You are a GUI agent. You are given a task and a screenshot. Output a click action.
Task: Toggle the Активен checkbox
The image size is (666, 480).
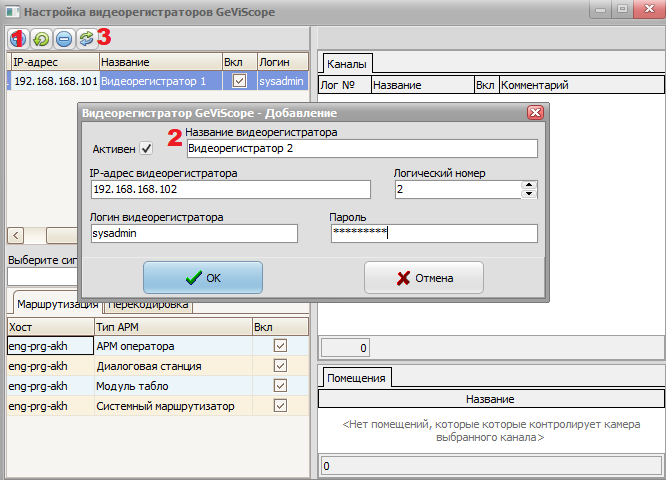click(146, 149)
